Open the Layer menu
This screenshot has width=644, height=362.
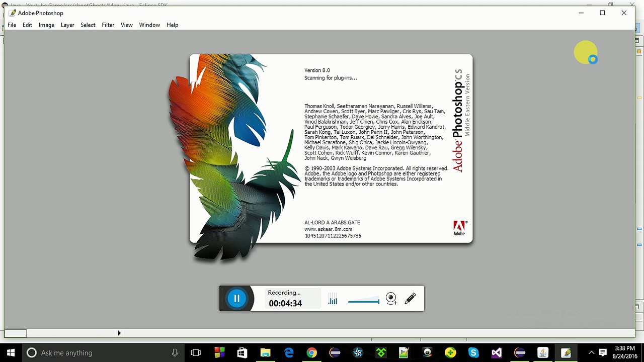click(x=67, y=25)
